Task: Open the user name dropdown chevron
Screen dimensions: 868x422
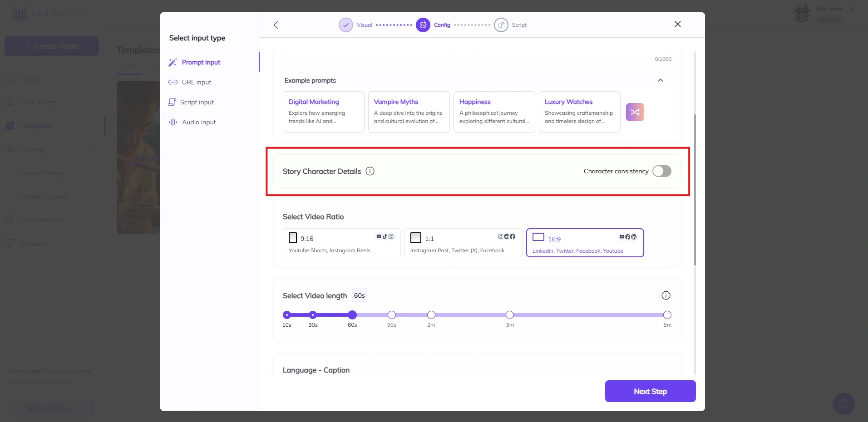Action: pos(852,8)
